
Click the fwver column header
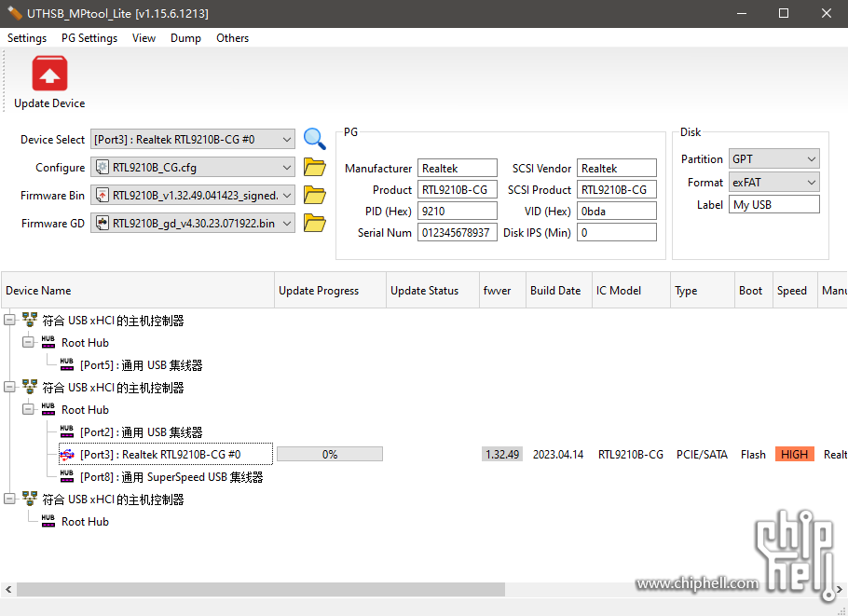(x=502, y=291)
